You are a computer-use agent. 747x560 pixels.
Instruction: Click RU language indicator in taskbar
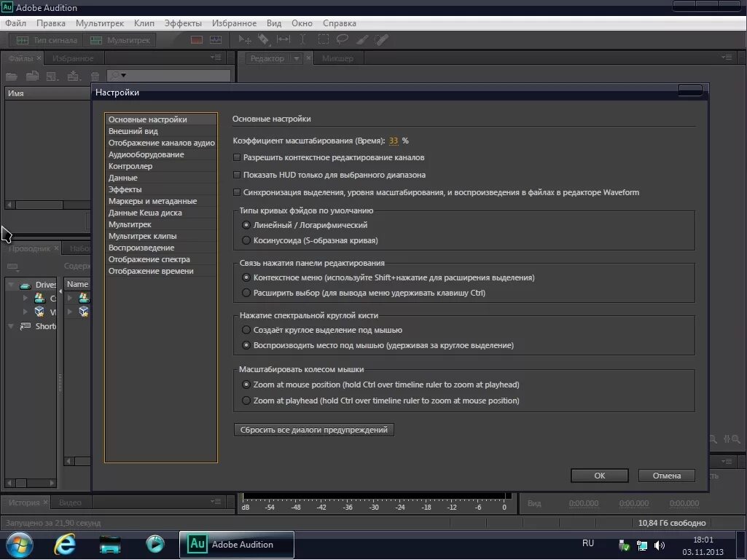(588, 543)
